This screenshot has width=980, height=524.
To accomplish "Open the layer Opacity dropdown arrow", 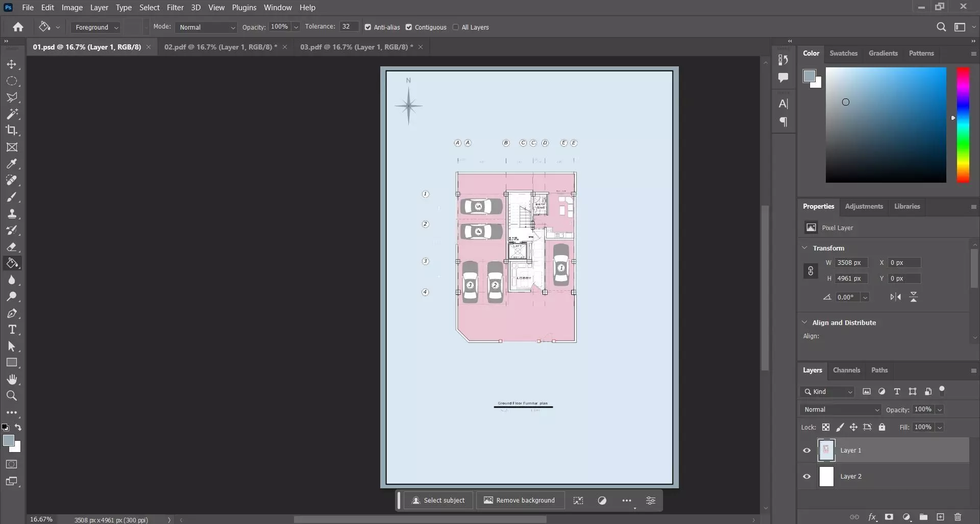I will point(940,409).
